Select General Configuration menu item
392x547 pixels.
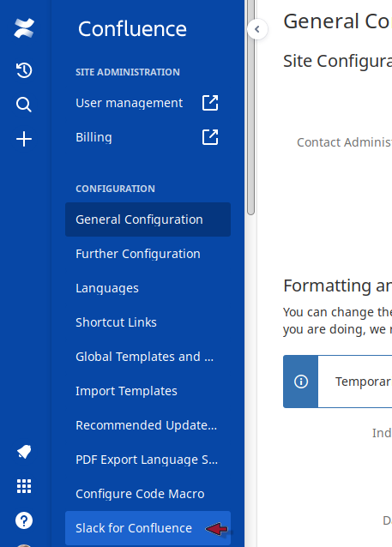coord(148,219)
